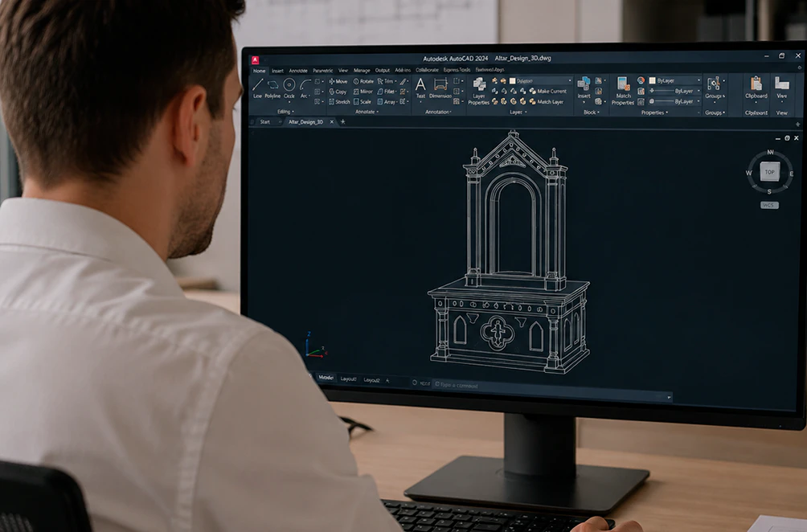Pick the Circle tool
807x532 pixels.
(289, 88)
